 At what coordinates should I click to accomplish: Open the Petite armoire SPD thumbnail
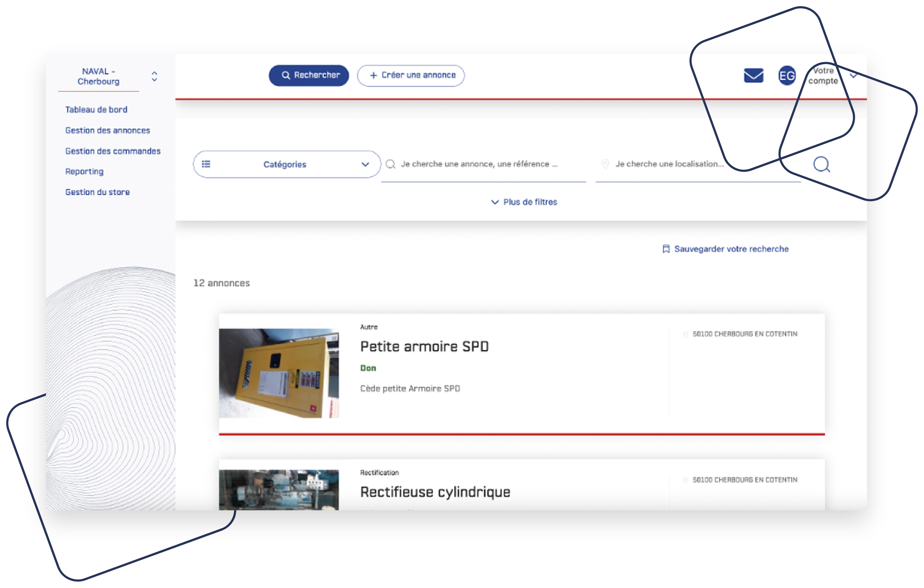click(x=279, y=373)
